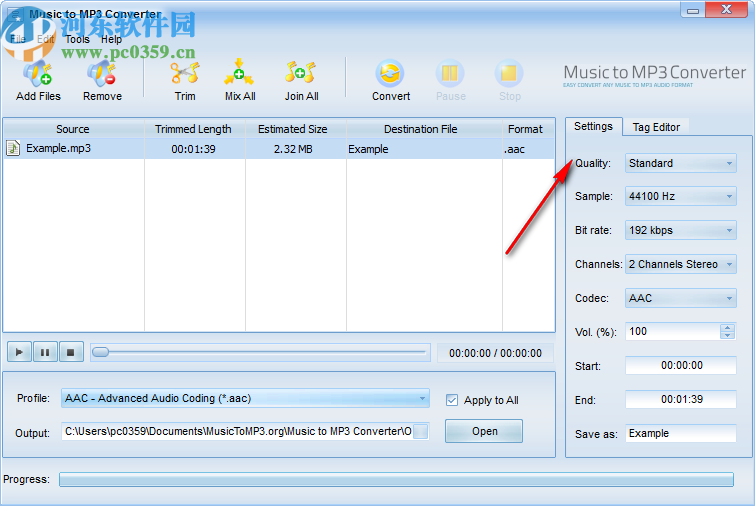Click the Start time field
The width and height of the screenshot is (755, 506).
point(681,365)
